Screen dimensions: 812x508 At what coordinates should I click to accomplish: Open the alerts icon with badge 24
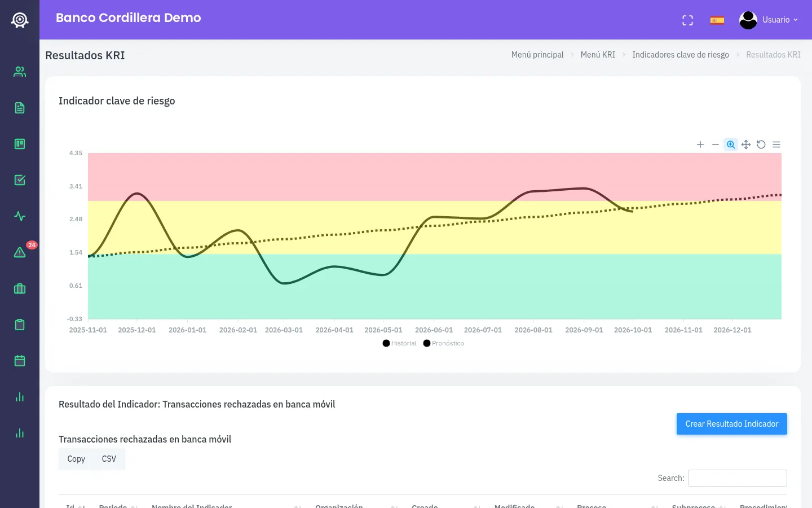tap(20, 252)
